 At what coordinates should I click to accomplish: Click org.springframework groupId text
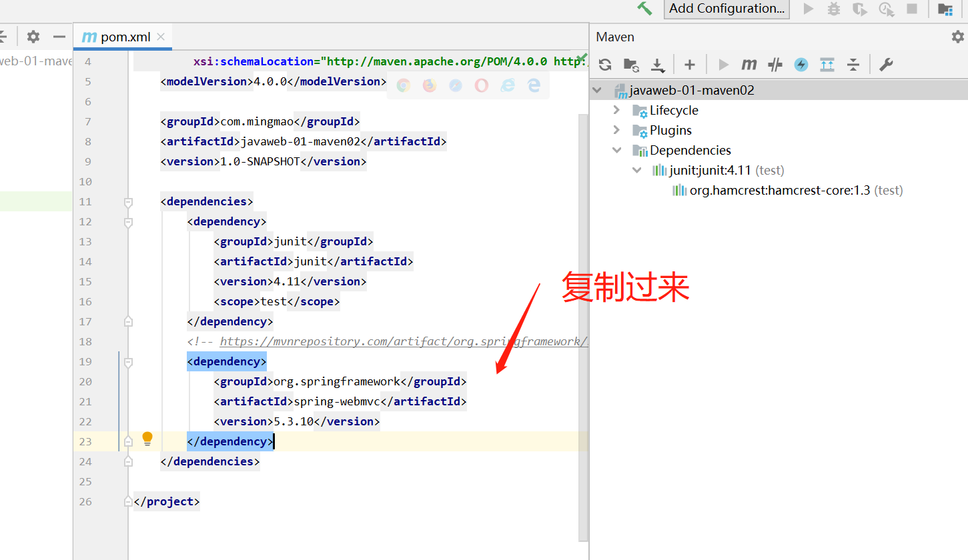coord(337,381)
